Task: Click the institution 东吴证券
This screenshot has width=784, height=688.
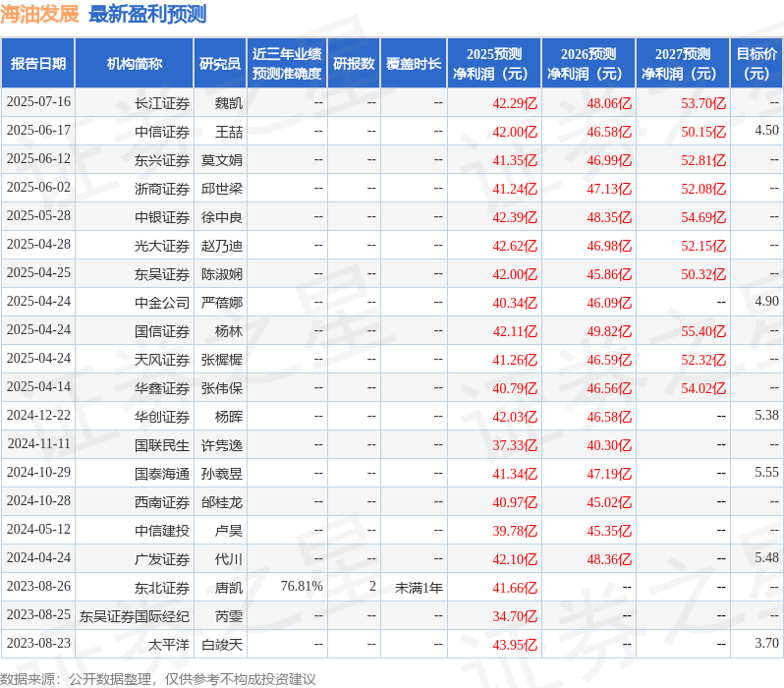Action: point(162,274)
